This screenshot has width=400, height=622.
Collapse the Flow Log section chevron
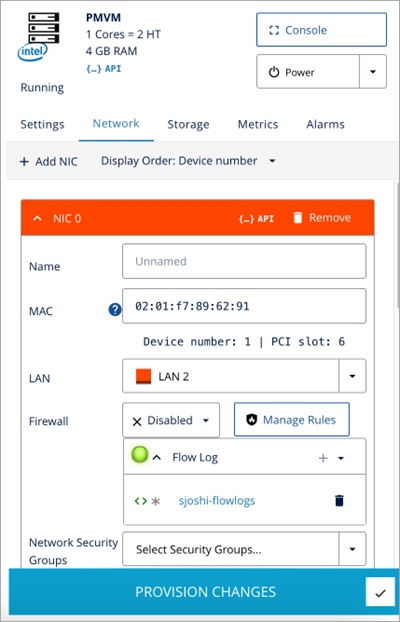pyautogui.click(x=157, y=458)
